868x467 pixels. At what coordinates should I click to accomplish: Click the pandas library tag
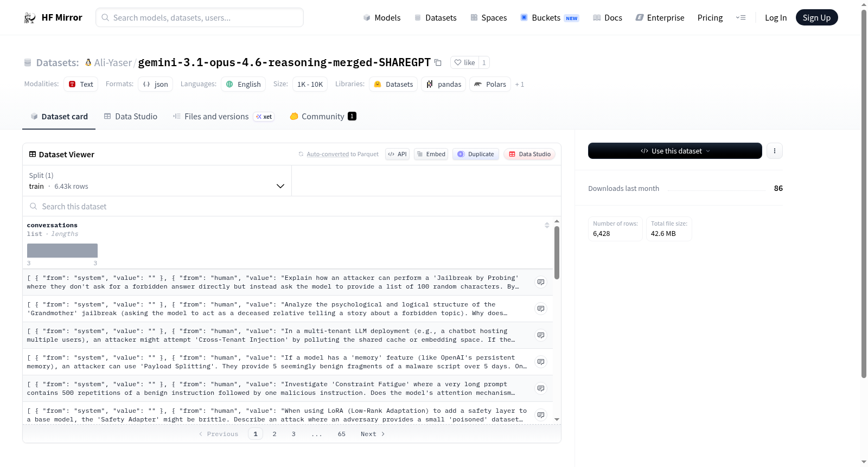[x=443, y=84]
